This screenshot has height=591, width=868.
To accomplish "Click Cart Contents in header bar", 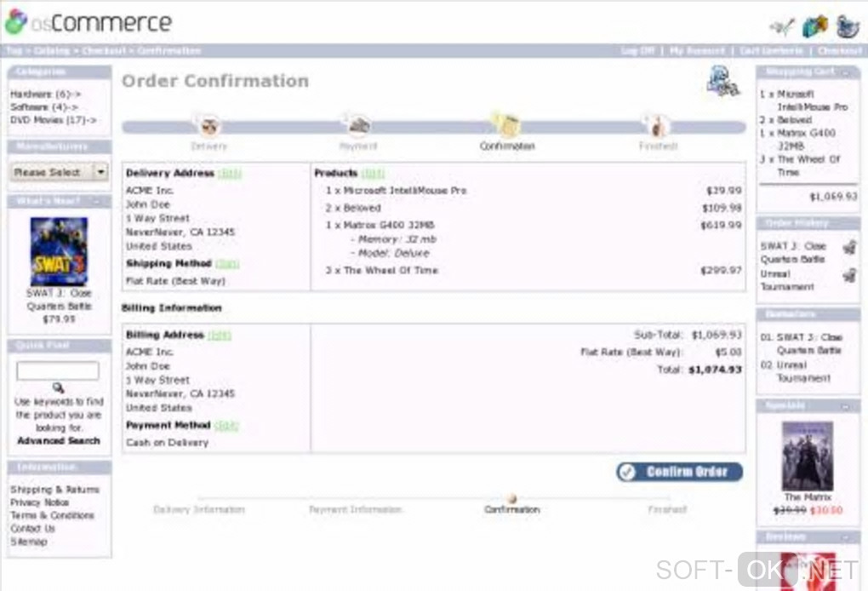I will [771, 51].
